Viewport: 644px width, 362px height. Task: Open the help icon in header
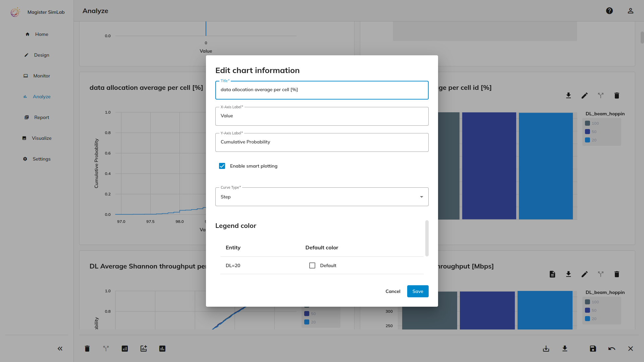pyautogui.click(x=609, y=11)
